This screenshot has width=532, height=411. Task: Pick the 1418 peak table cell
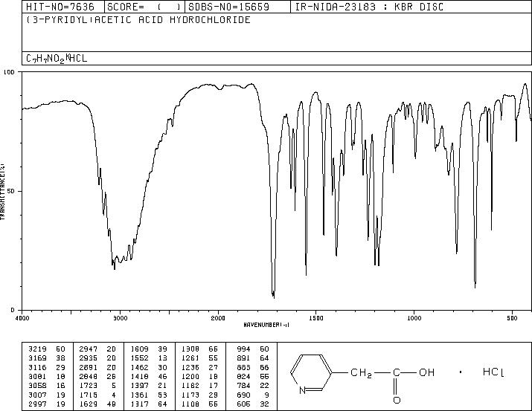[149, 376]
